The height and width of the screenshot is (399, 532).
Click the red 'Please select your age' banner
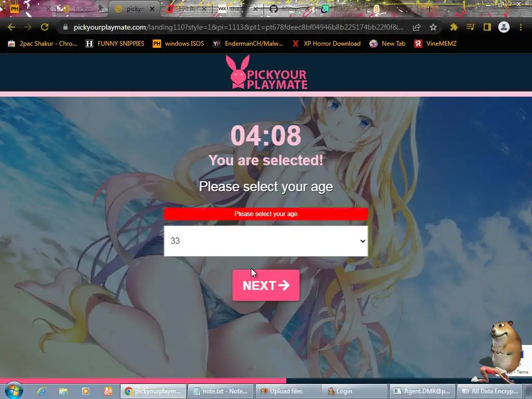pos(265,214)
